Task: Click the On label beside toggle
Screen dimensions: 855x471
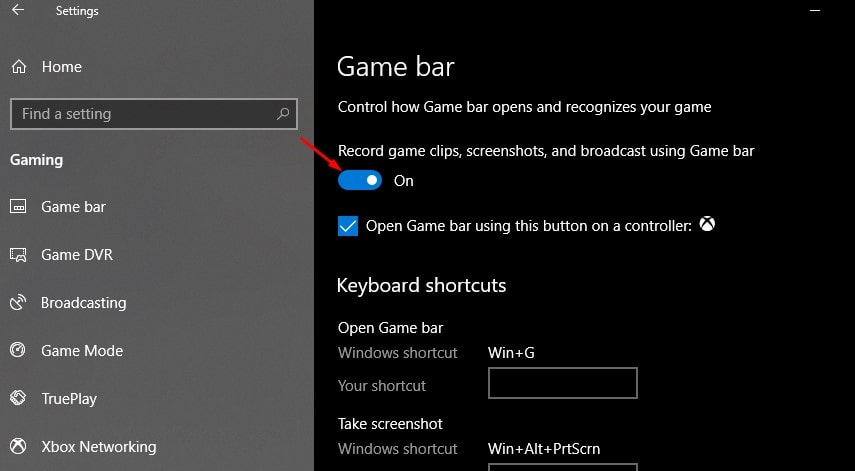Action: pyautogui.click(x=404, y=181)
